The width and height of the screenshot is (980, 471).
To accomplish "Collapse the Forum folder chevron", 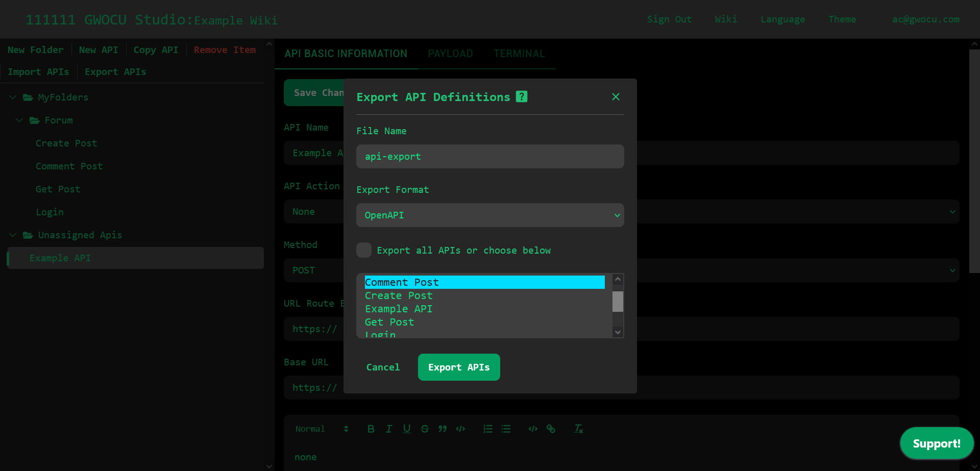I will [x=19, y=120].
